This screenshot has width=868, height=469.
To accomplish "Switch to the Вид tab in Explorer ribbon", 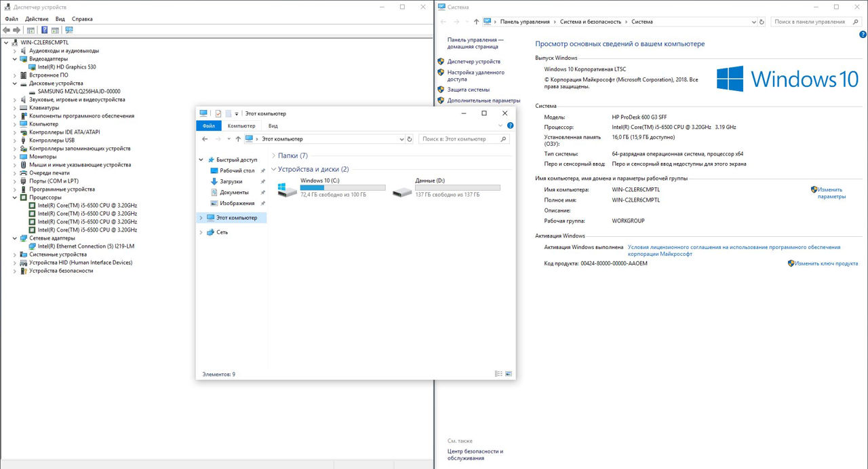I will click(x=273, y=126).
